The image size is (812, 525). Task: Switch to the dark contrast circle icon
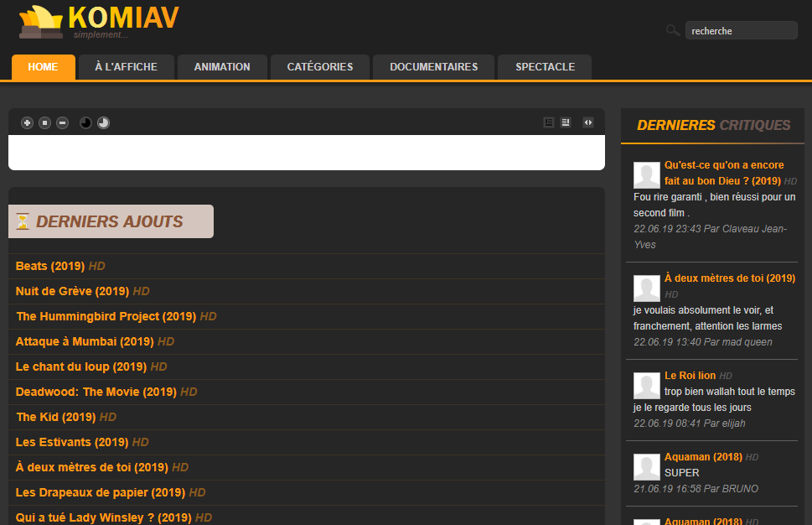pyautogui.click(x=85, y=122)
